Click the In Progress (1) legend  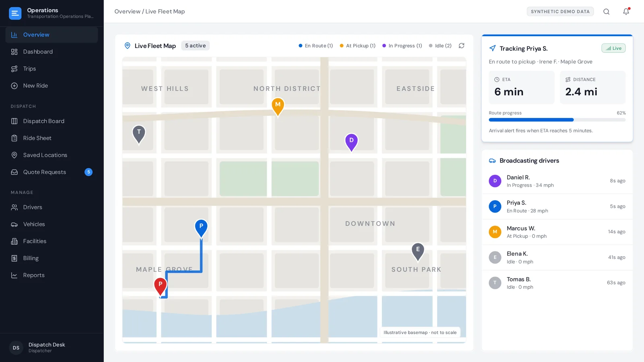click(x=402, y=46)
